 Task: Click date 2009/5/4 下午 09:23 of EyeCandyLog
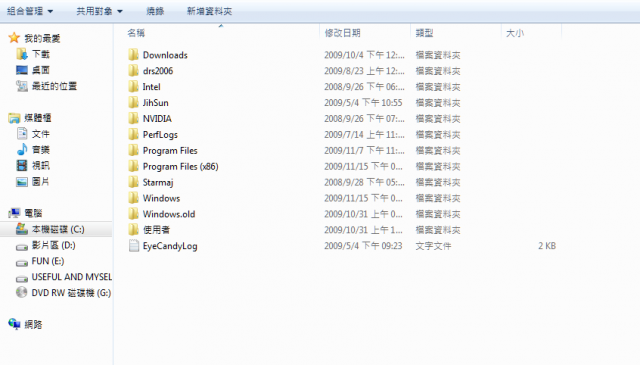[363, 246]
